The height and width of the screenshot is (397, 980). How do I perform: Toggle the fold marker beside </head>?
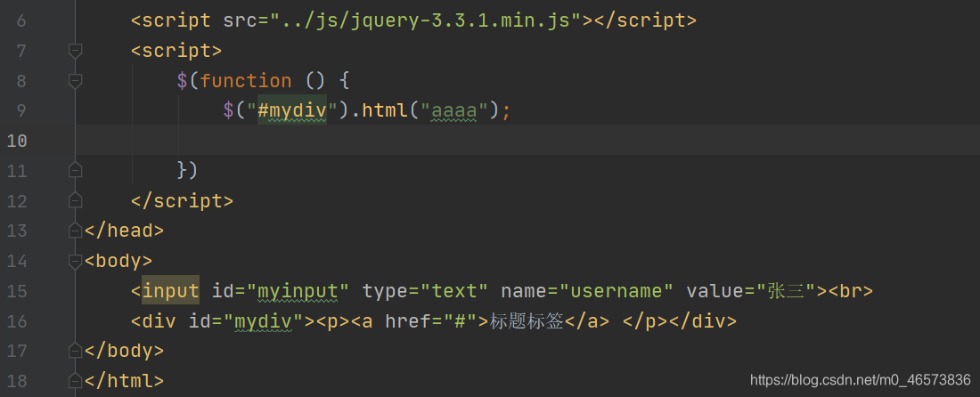[75, 231]
